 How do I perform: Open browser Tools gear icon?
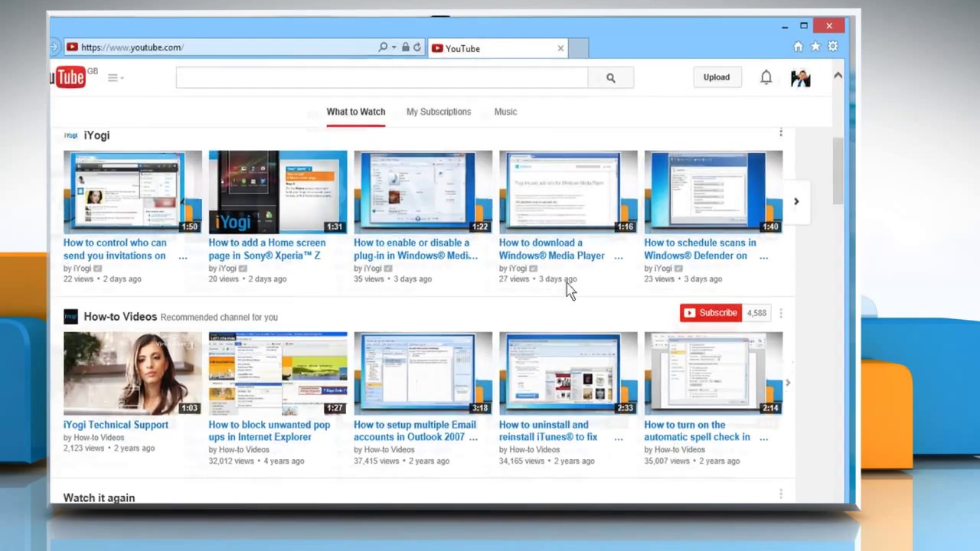coord(832,47)
